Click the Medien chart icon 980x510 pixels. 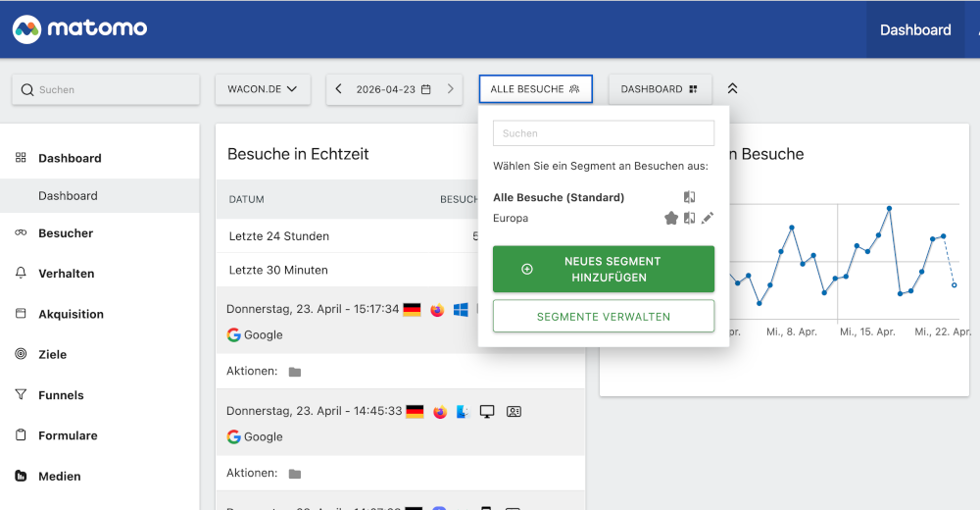coord(21,476)
